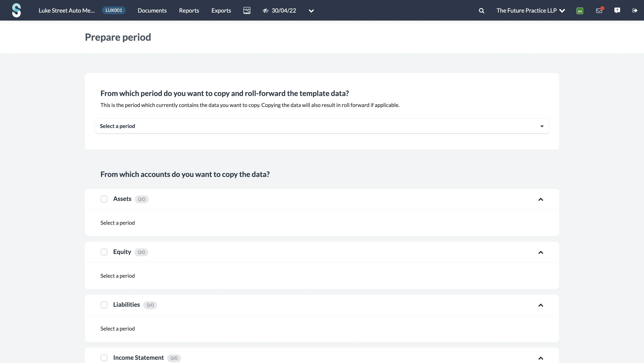Tick the Equity checkbox
Viewport: 644px width, 363px height.
tap(104, 252)
